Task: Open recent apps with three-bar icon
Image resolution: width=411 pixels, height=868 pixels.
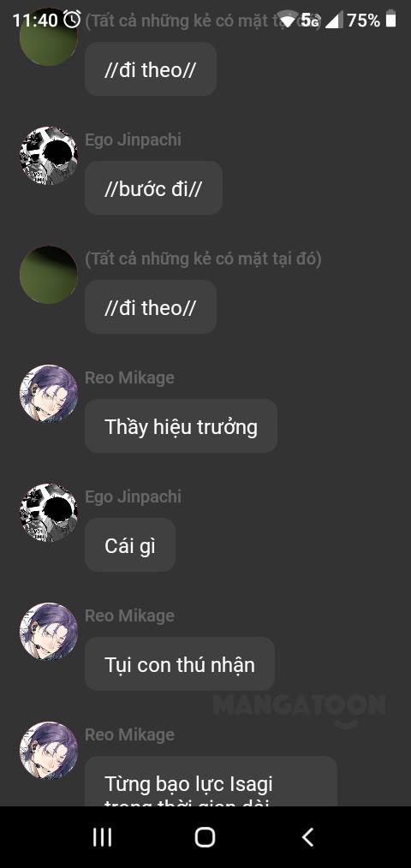Action: click(x=102, y=837)
